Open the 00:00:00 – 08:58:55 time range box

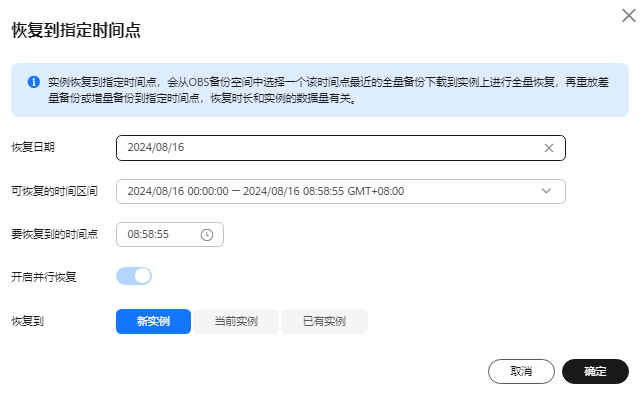[x=341, y=191]
